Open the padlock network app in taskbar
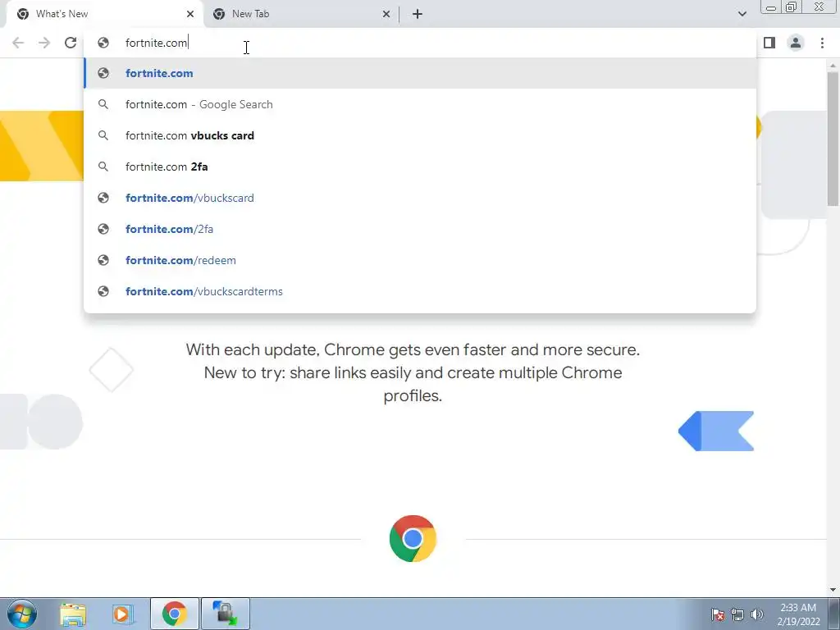840x630 pixels. [225, 614]
